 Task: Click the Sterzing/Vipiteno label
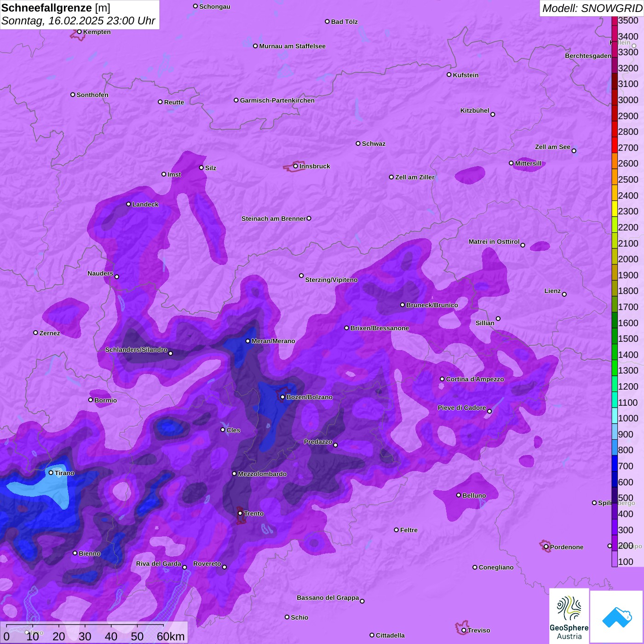331,280
